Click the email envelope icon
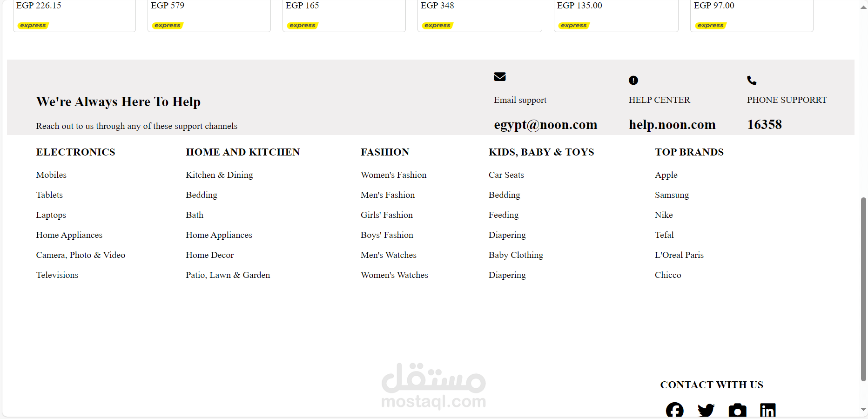 pos(500,76)
